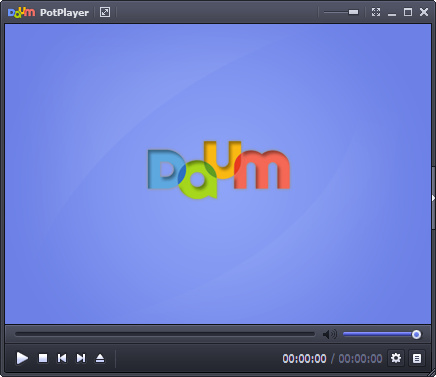Click the volume slider knob

point(416,334)
